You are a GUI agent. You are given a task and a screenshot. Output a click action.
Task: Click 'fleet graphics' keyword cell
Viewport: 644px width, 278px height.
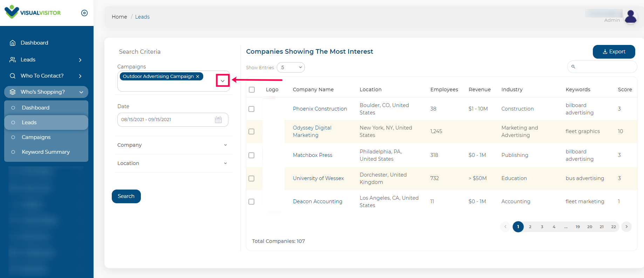point(583,131)
